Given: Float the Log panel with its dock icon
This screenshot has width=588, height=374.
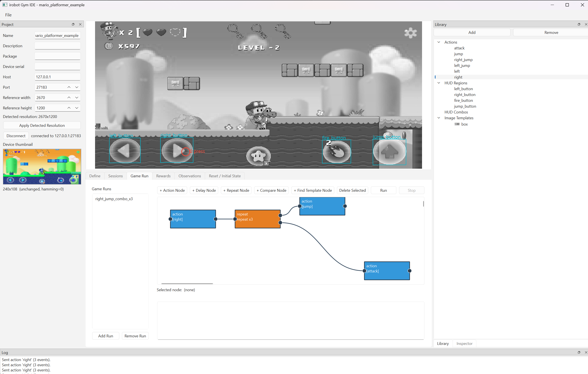Looking at the screenshot, I should pyautogui.click(x=579, y=352).
